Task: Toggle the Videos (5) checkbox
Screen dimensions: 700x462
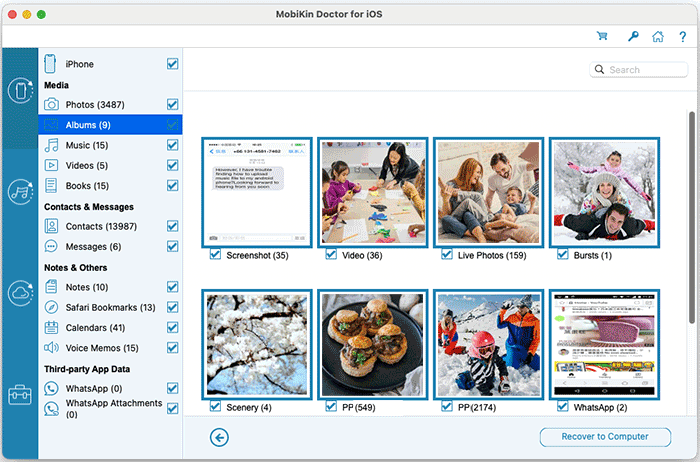Action: click(172, 165)
